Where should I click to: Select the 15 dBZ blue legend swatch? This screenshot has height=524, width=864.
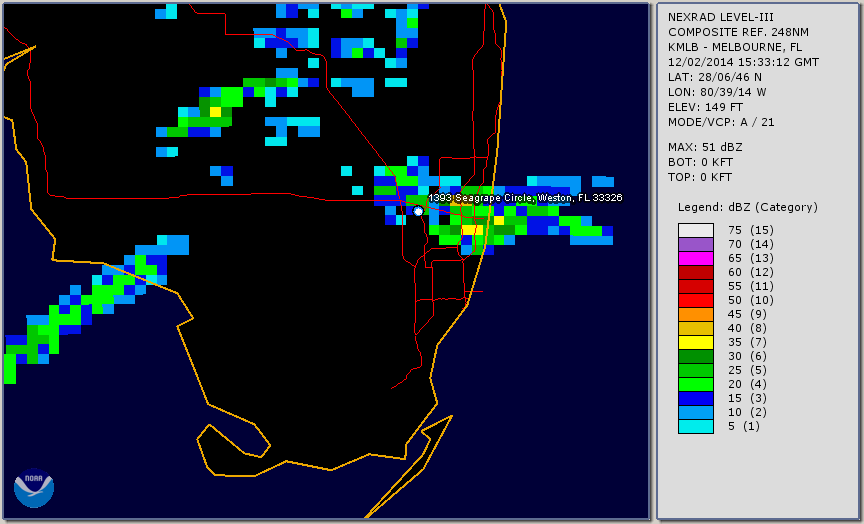(696, 398)
